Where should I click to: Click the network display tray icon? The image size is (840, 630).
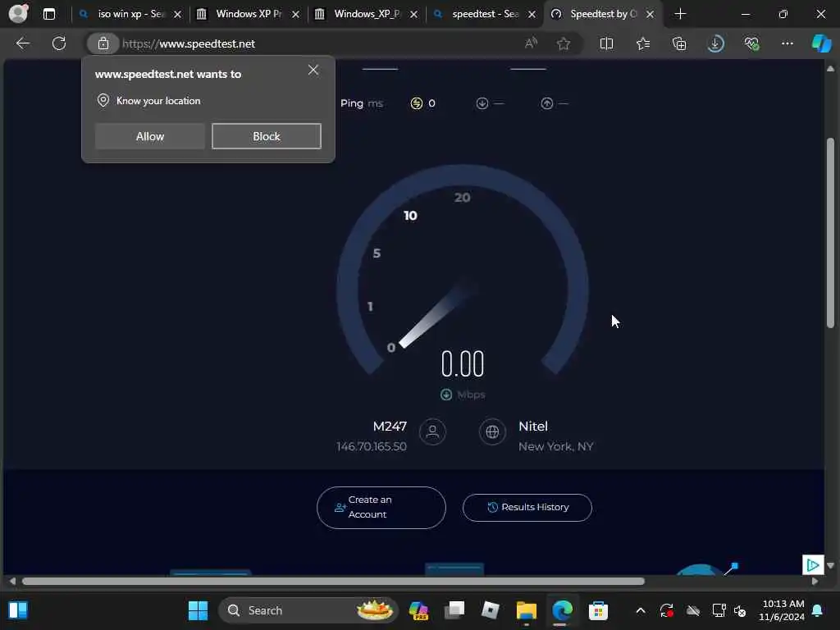click(x=719, y=610)
